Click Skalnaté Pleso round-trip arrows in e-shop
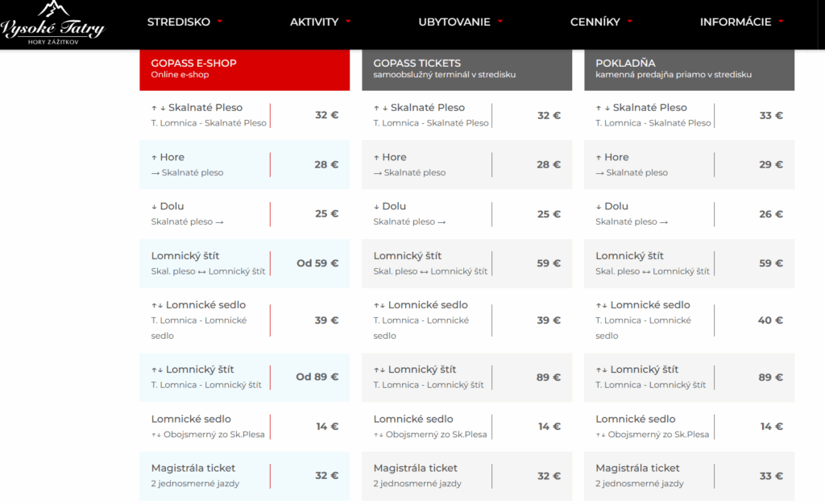The image size is (825, 504). pos(158,108)
